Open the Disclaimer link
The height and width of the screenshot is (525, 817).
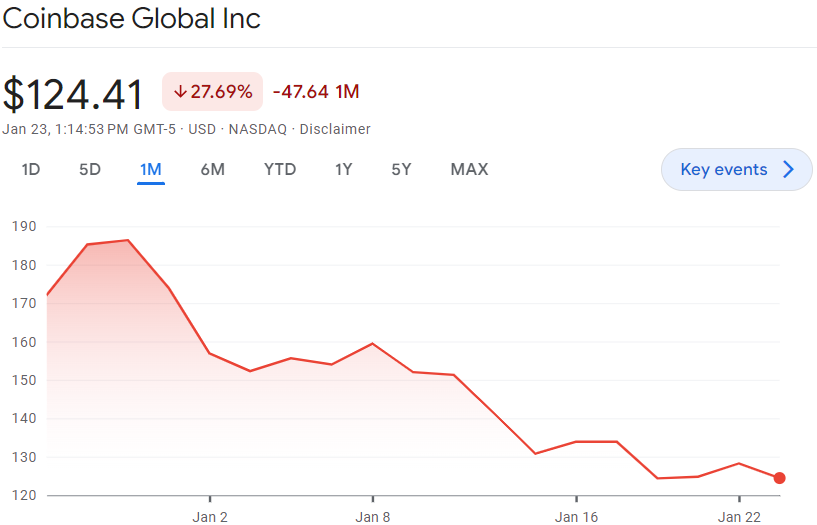(335, 129)
